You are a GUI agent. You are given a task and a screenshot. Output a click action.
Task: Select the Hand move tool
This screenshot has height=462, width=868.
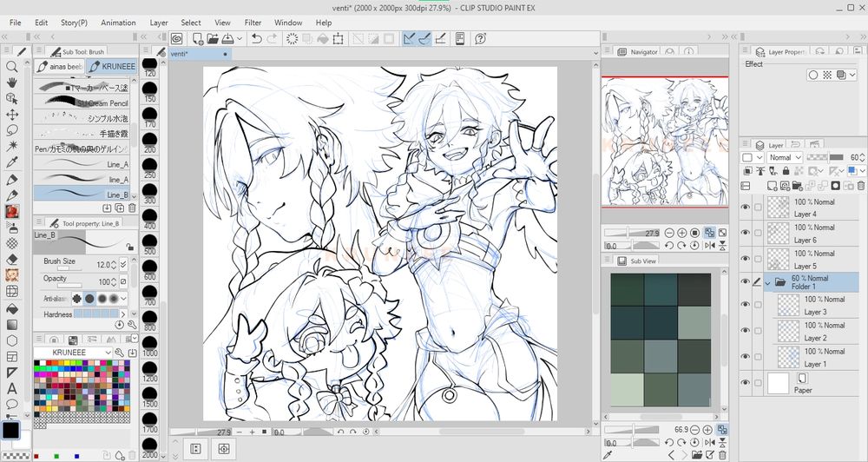[x=11, y=82]
